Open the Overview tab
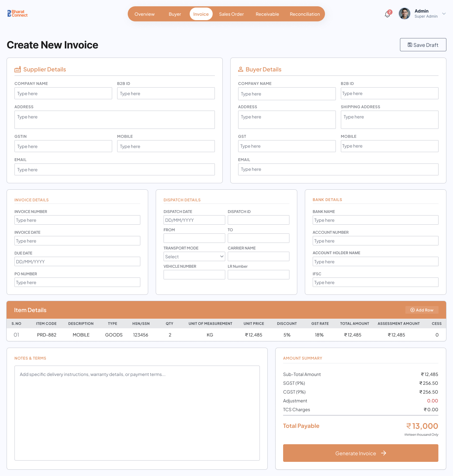The height and width of the screenshot is (476, 453). pos(144,14)
